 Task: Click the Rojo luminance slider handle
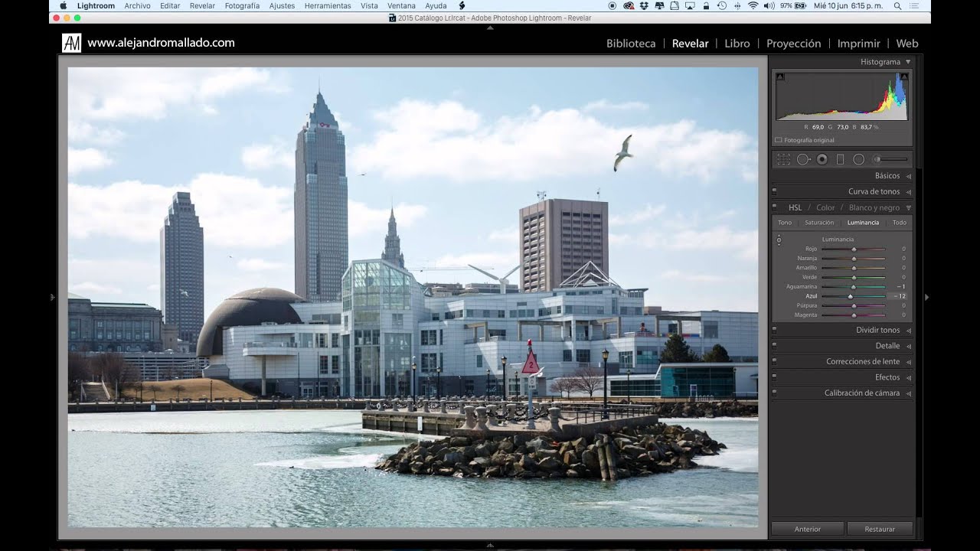854,249
